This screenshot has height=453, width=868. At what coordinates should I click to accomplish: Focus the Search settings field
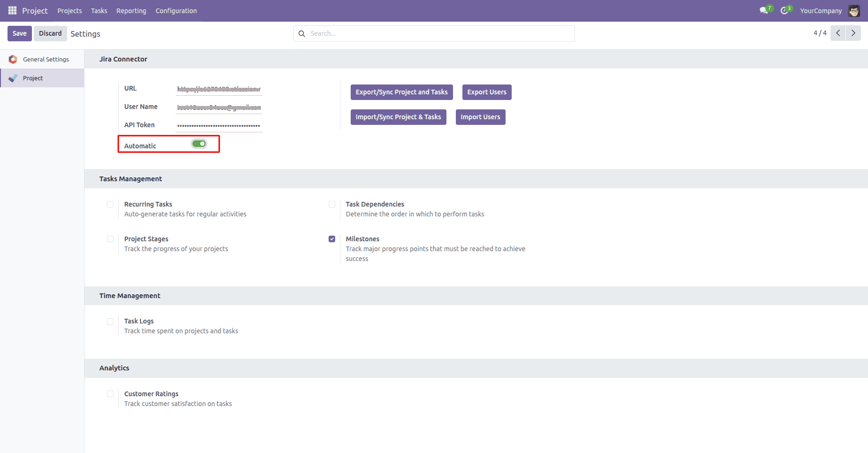pos(434,33)
